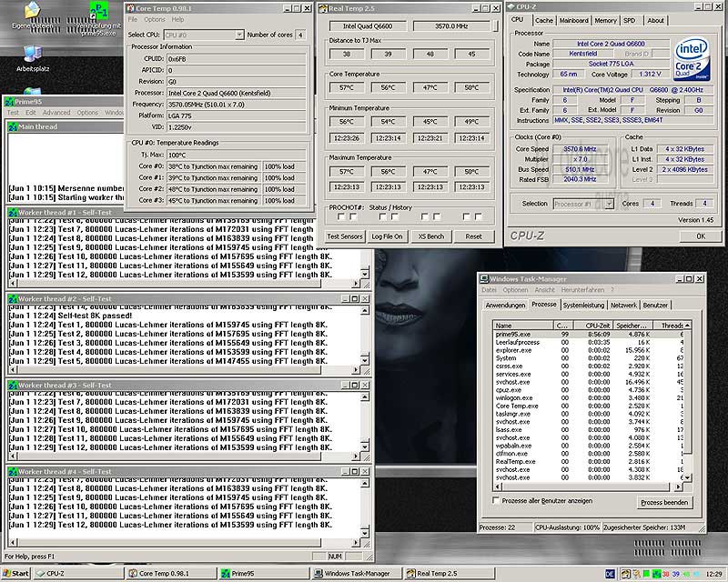
Task: Open the Systemleistung tab in Task-Manager
Action: (x=583, y=305)
